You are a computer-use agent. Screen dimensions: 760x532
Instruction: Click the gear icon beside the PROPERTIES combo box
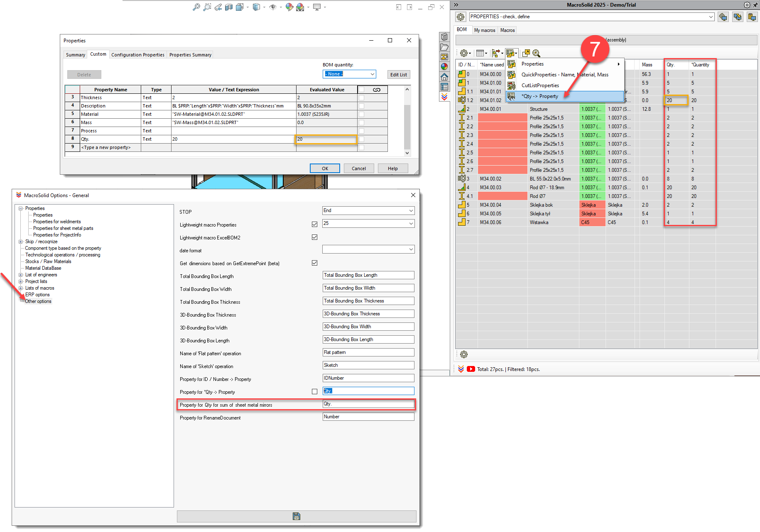[x=461, y=17]
